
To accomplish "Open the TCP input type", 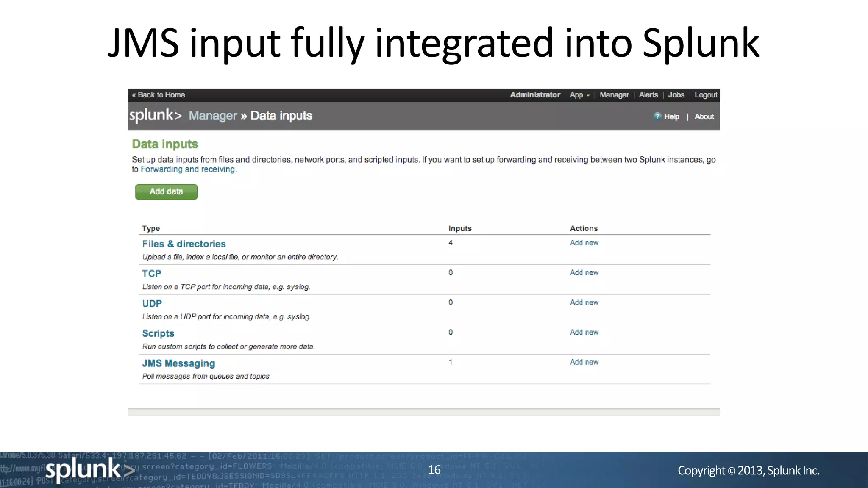I will click(152, 274).
